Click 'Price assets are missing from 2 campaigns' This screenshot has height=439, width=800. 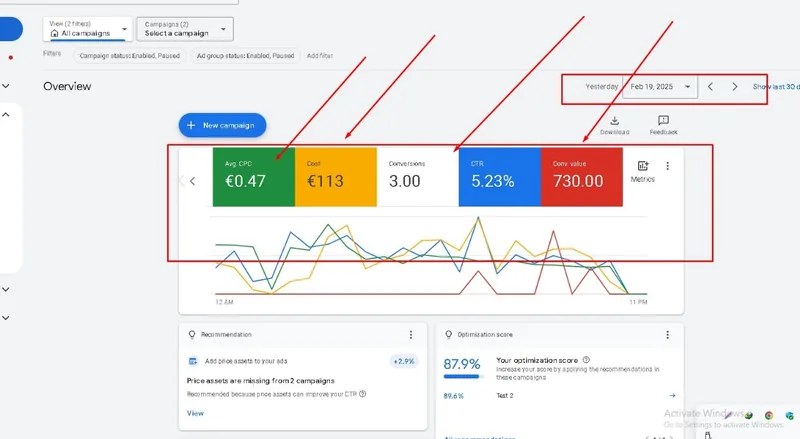[x=261, y=381]
